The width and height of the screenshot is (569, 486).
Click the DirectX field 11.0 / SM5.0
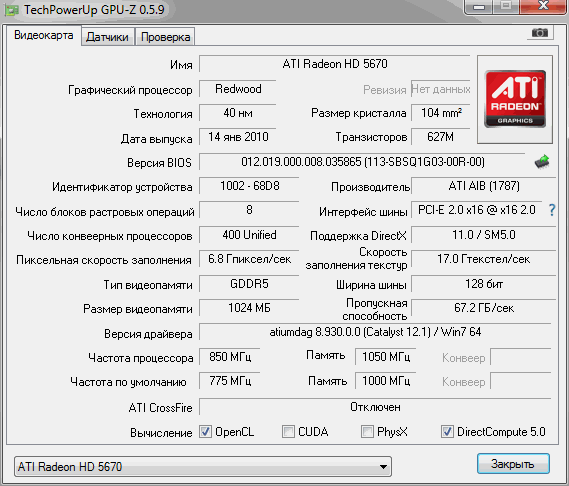pos(484,235)
